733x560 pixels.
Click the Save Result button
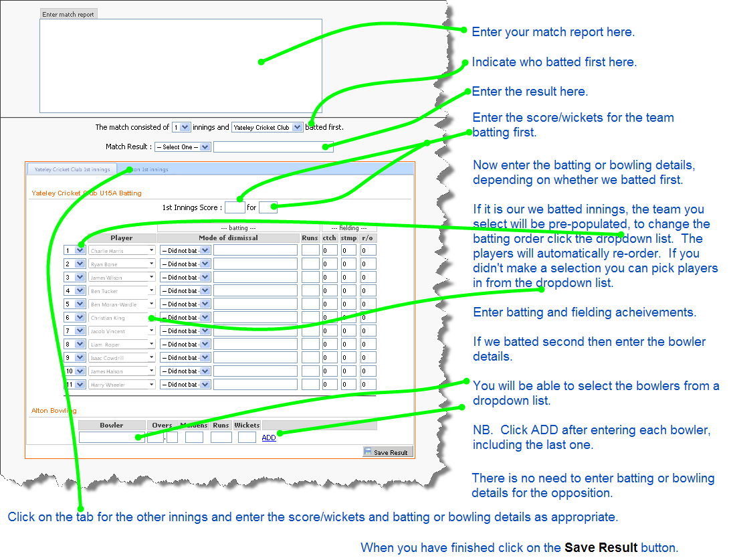tap(387, 452)
